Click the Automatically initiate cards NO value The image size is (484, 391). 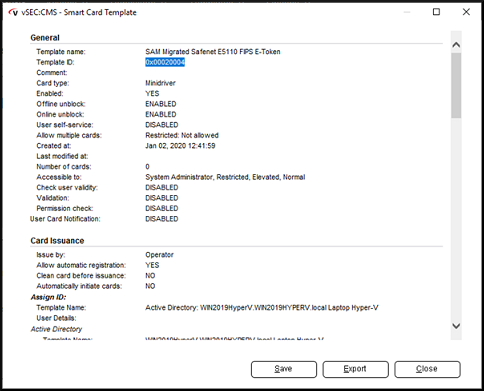(x=150, y=286)
